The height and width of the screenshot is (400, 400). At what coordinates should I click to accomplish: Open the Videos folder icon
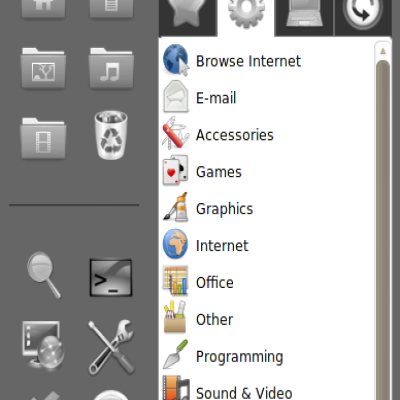(x=43, y=138)
